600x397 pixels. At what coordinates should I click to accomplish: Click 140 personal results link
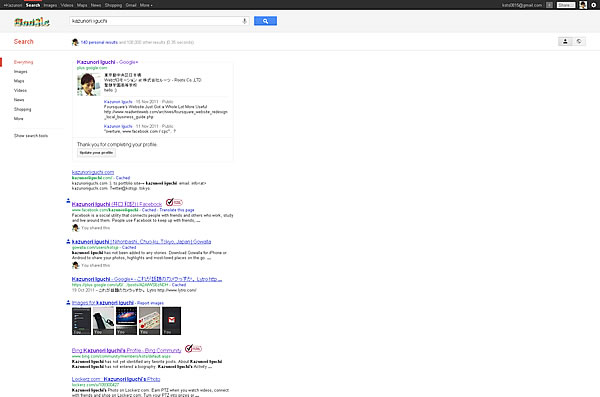click(99, 42)
